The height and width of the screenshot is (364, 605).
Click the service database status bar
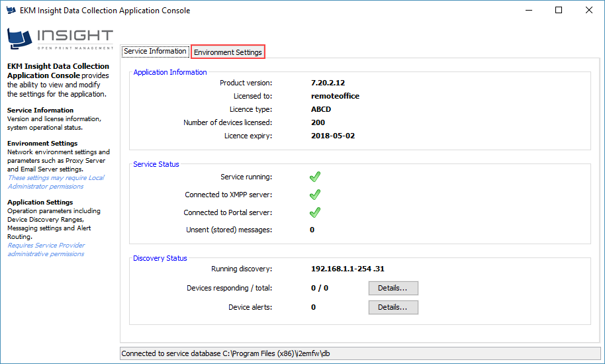click(360, 353)
